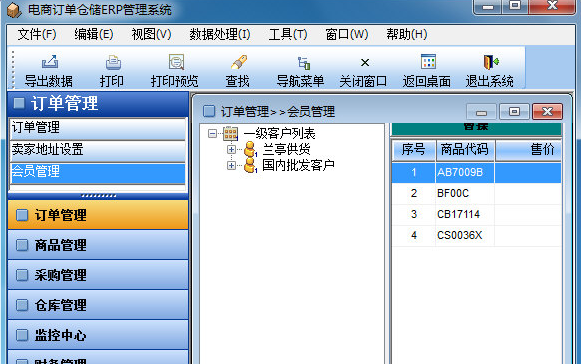
Task: Click the app box icon in title bar
Action: [x=14, y=10]
